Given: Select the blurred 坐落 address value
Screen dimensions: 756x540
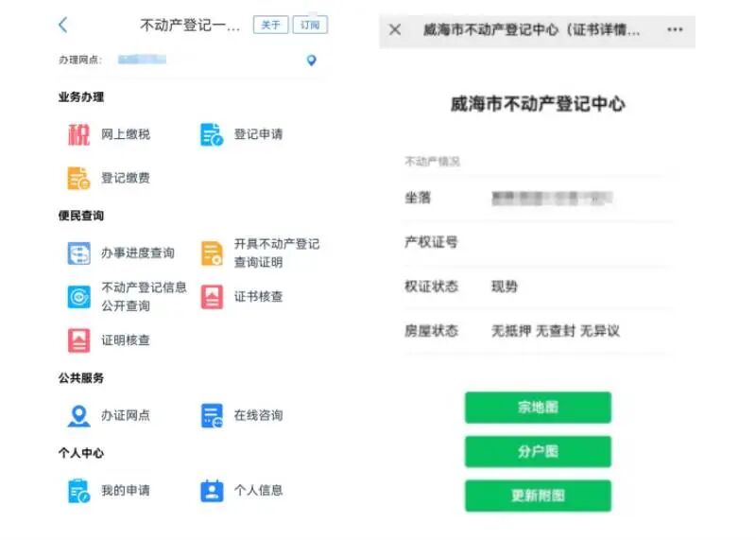Looking at the screenshot, I should pyautogui.click(x=552, y=199).
